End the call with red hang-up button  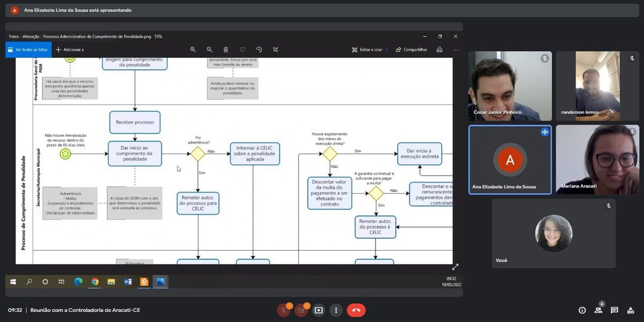pyautogui.click(x=356, y=310)
